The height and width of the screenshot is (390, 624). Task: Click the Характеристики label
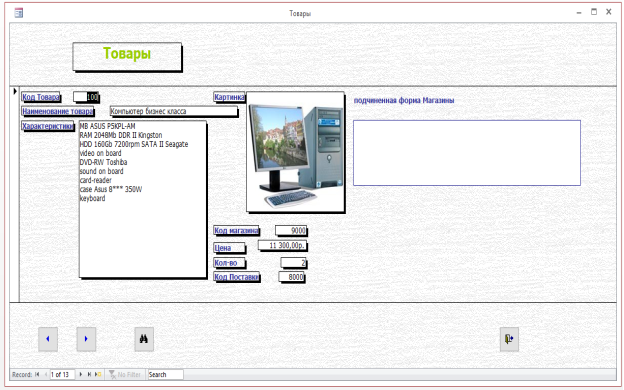(48, 126)
